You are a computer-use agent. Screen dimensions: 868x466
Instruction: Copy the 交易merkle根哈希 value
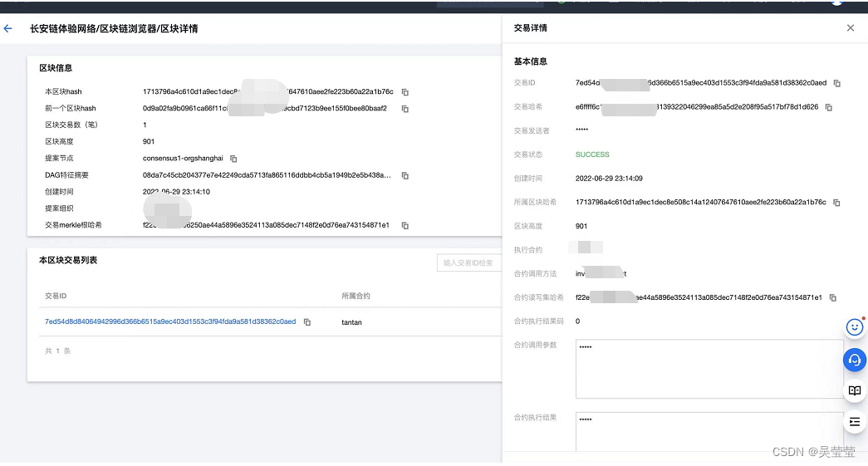pyautogui.click(x=405, y=225)
